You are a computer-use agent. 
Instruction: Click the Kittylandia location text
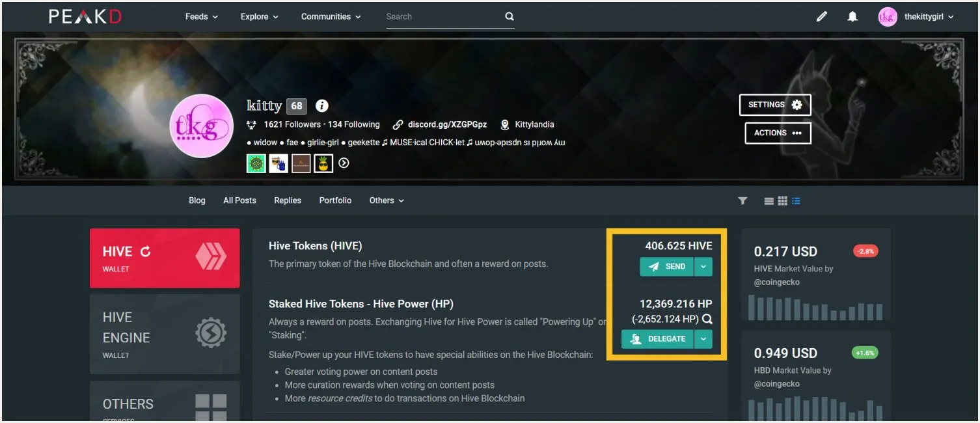coord(534,125)
